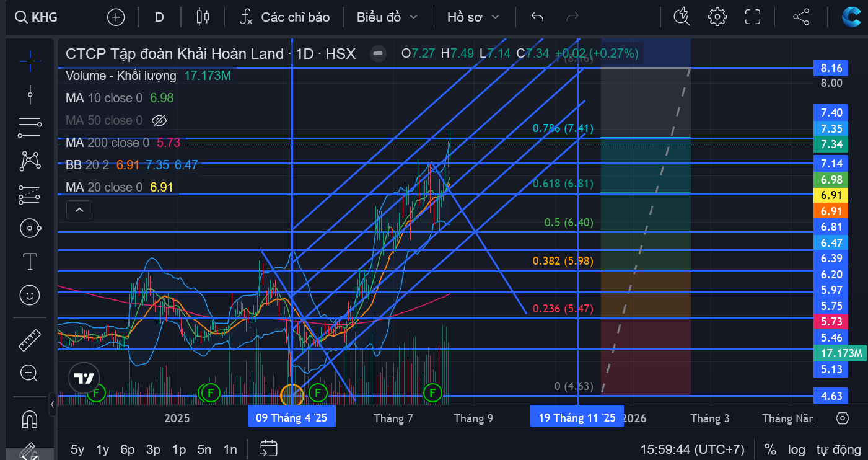Select the trend line drawing tool
This screenshot has height=460, width=868.
pyautogui.click(x=30, y=94)
